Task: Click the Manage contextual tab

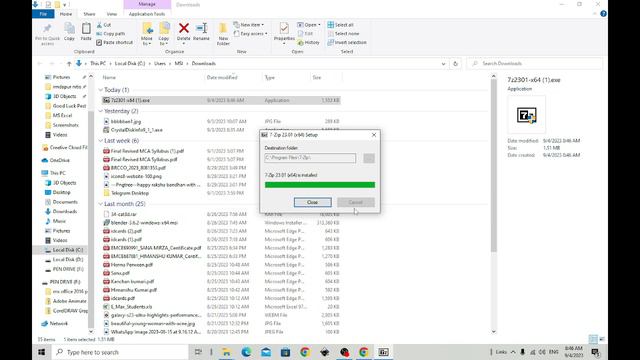Action: coord(147,4)
